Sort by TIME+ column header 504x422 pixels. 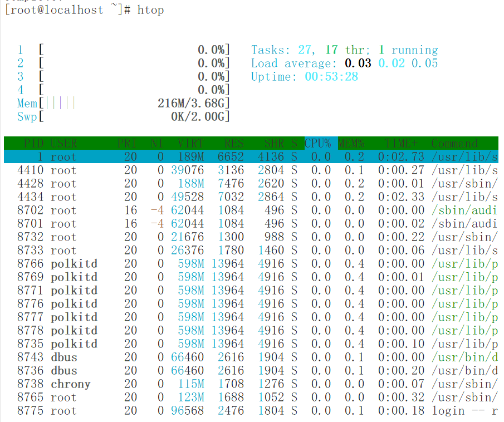(401, 143)
